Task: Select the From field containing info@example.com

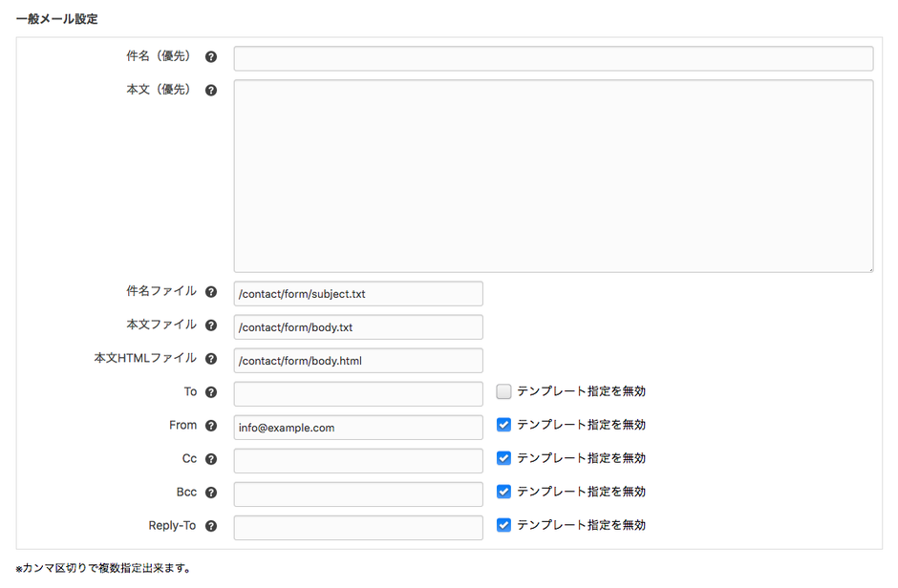Action: [x=358, y=428]
